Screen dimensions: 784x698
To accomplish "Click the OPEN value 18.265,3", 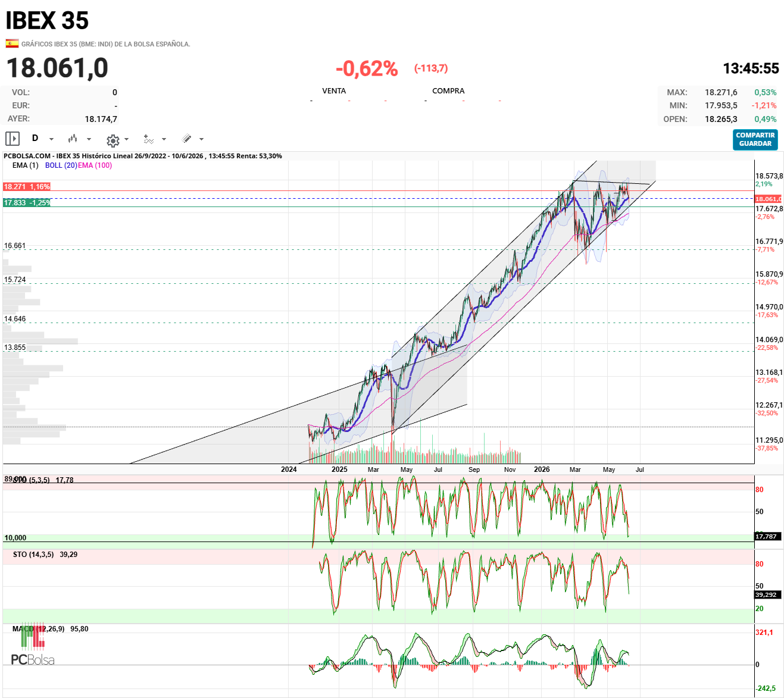I will pos(721,119).
